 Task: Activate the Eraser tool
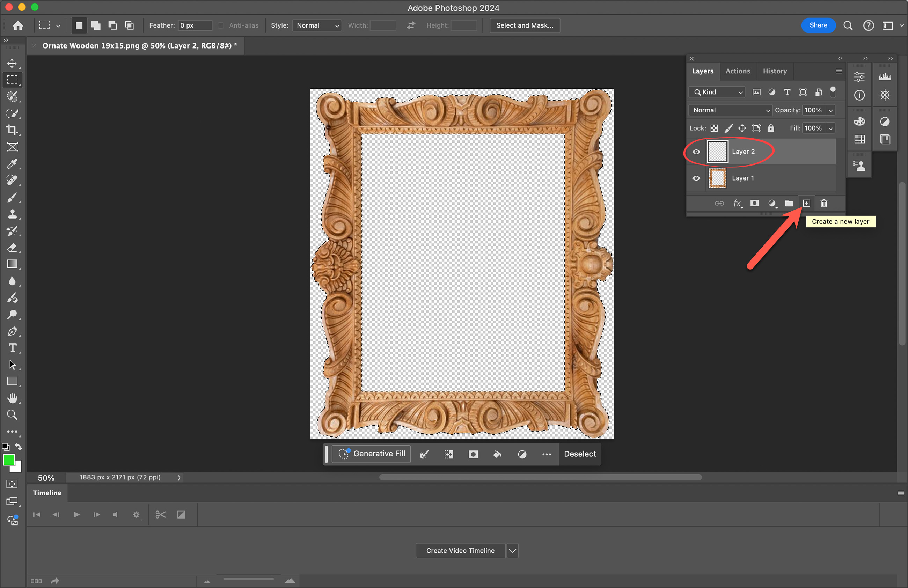(x=12, y=248)
